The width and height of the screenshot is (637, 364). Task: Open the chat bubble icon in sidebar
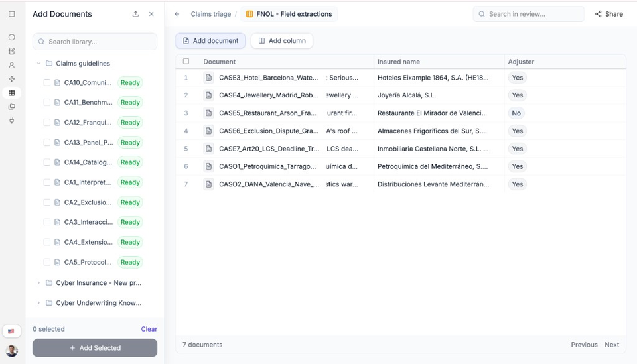click(x=12, y=37)
